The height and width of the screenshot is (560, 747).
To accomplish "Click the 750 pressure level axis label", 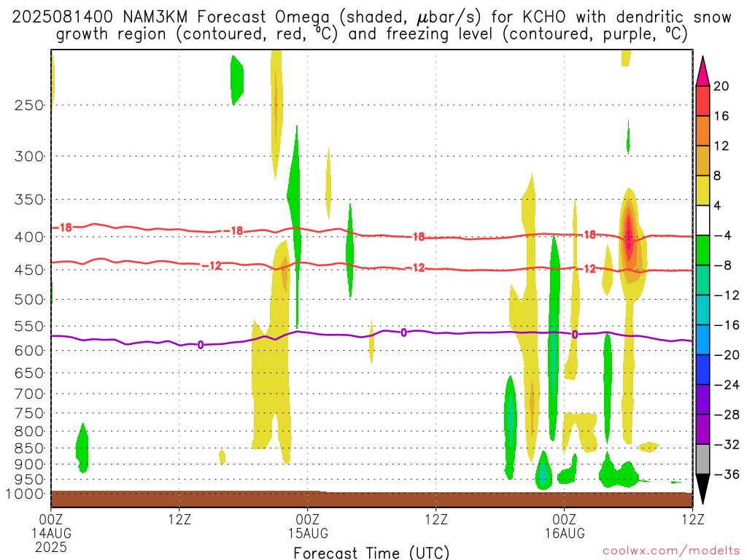I will click(x=29, y=413).
